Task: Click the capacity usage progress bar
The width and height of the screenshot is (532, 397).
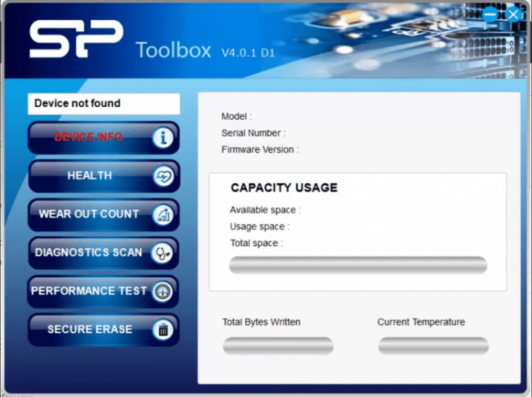Action: (358, 265)
